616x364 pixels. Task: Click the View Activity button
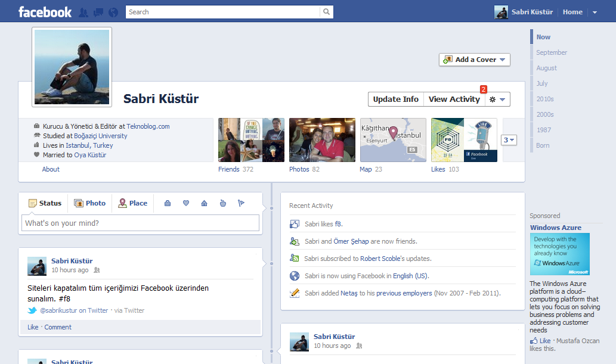tap(454, 99)
